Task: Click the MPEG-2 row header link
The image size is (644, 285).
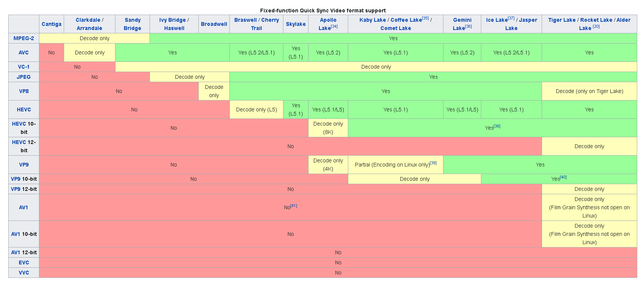Action: (x=24, y=38)
